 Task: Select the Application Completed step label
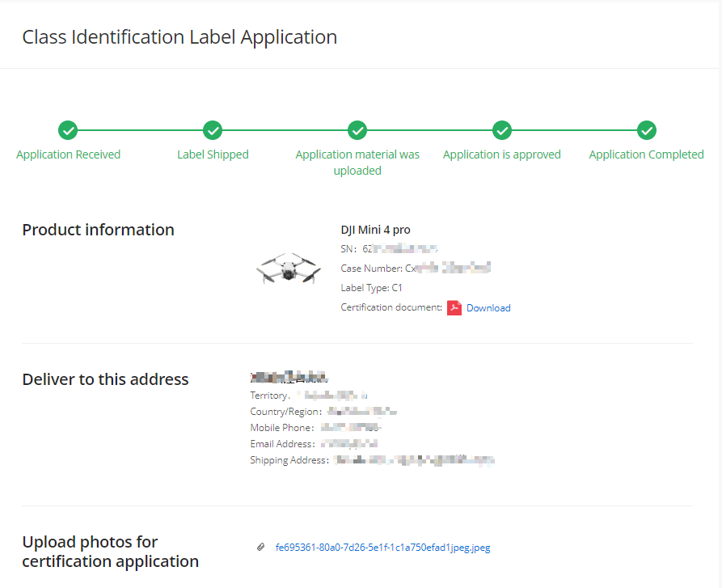coord(646,154)
